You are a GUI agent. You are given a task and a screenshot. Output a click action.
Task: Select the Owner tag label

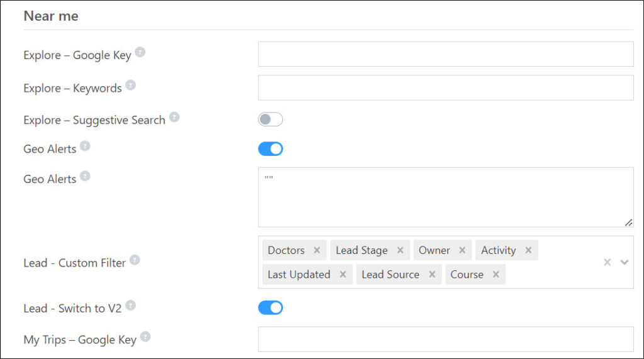434,250
